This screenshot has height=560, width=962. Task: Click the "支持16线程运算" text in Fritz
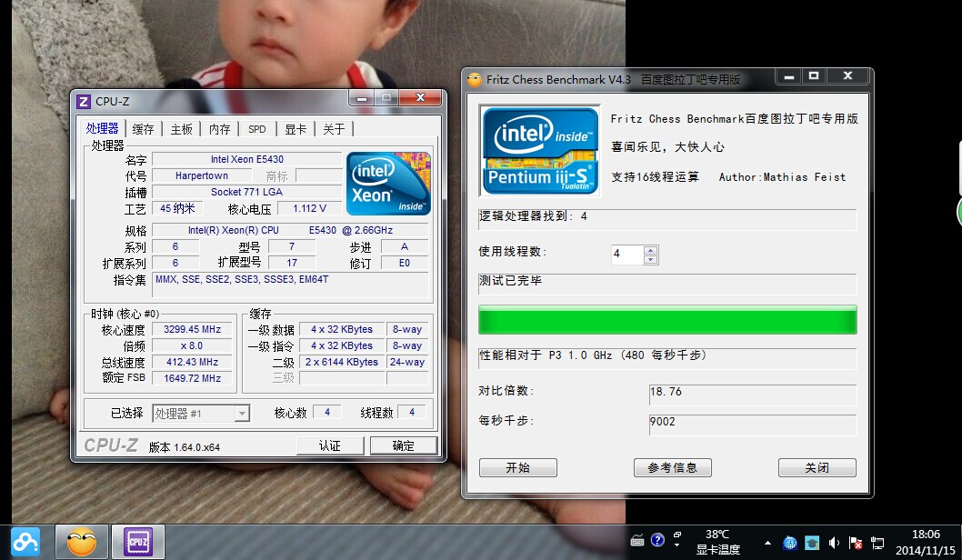[655, 177]
